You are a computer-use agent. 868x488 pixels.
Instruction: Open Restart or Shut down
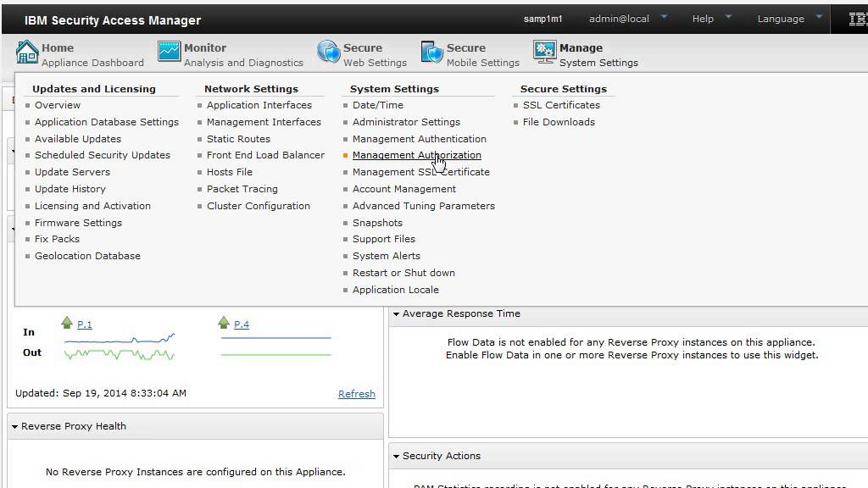click(403, 273)
